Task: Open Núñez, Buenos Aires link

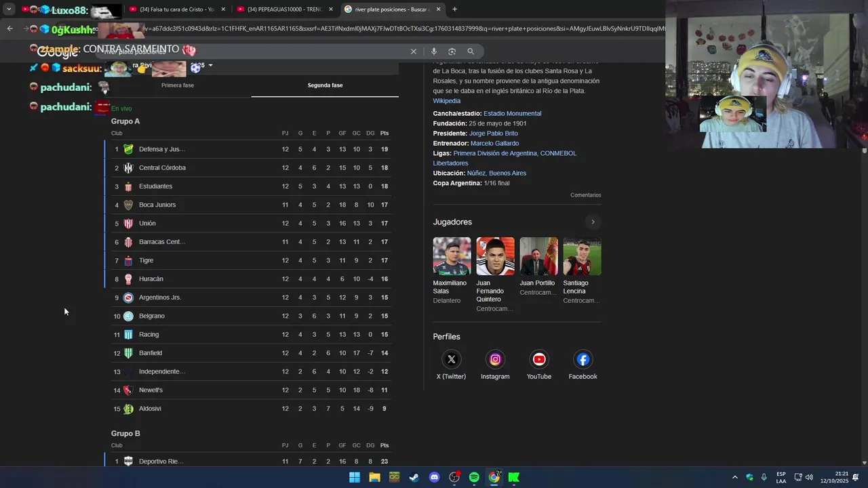Action: click(x=496, y=174)
